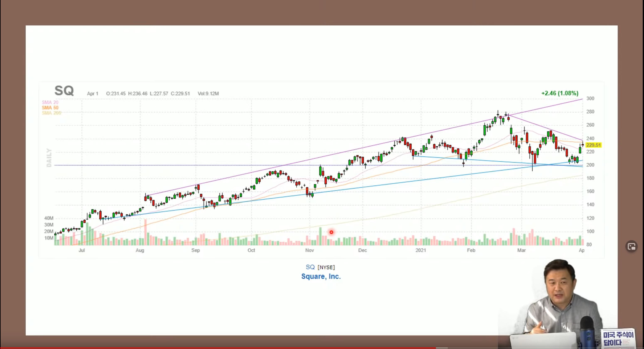
Task: Toggle the SMA 20 indicator label
Action: coord(50,102)
